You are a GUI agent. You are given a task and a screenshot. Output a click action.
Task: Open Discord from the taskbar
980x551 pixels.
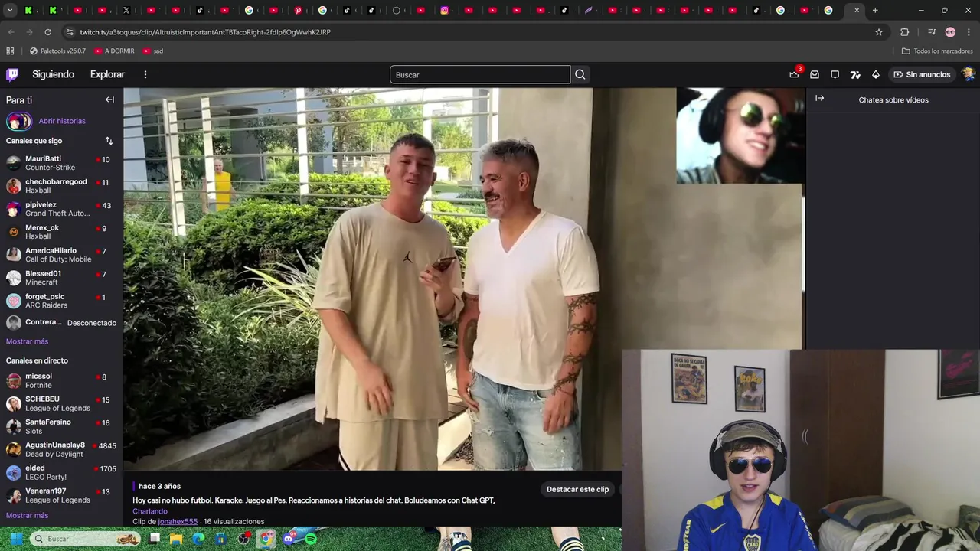(289, 539)
